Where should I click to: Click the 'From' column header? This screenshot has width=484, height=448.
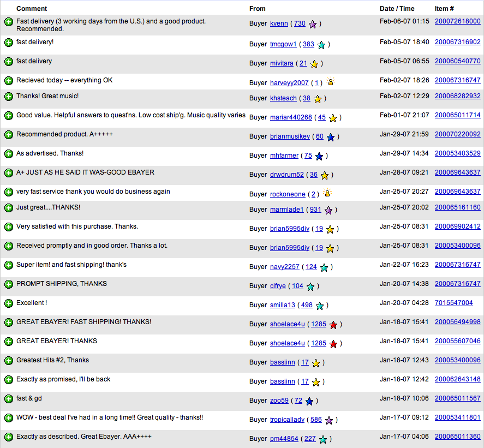(x=258, y=9)
